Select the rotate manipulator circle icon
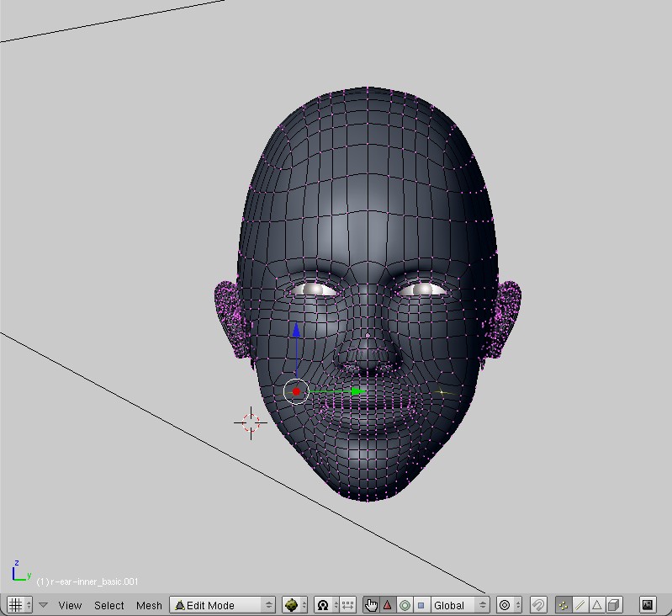This screenshot has height=616, width=672. click(405, 605)
